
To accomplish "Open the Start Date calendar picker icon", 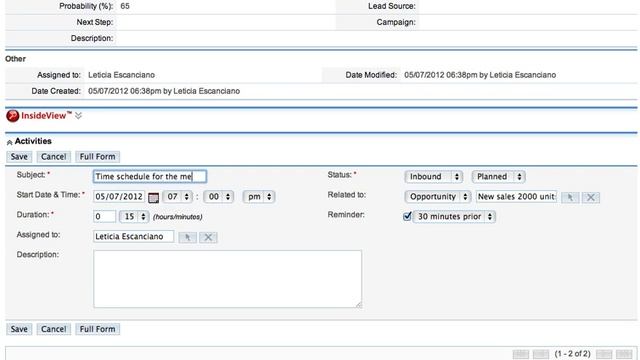I will click(153, 198).
